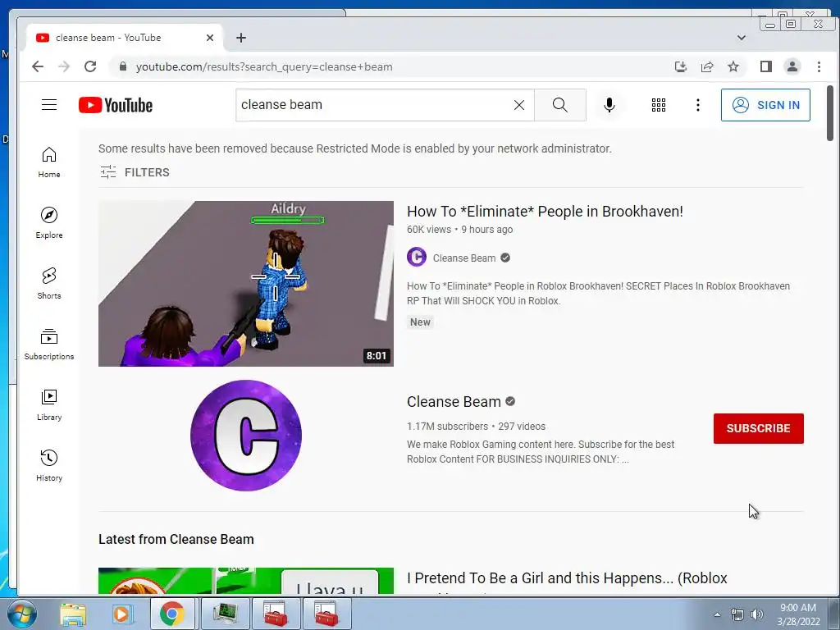Bookmark this page with the star

coord(733,66)
